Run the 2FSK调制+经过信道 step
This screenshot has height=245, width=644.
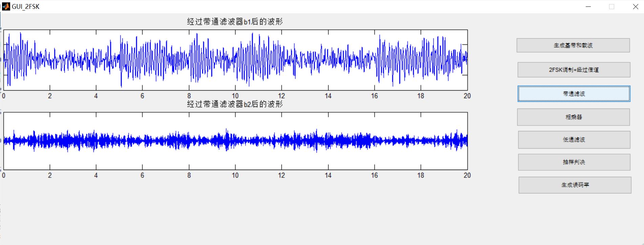tap(574, 70)
